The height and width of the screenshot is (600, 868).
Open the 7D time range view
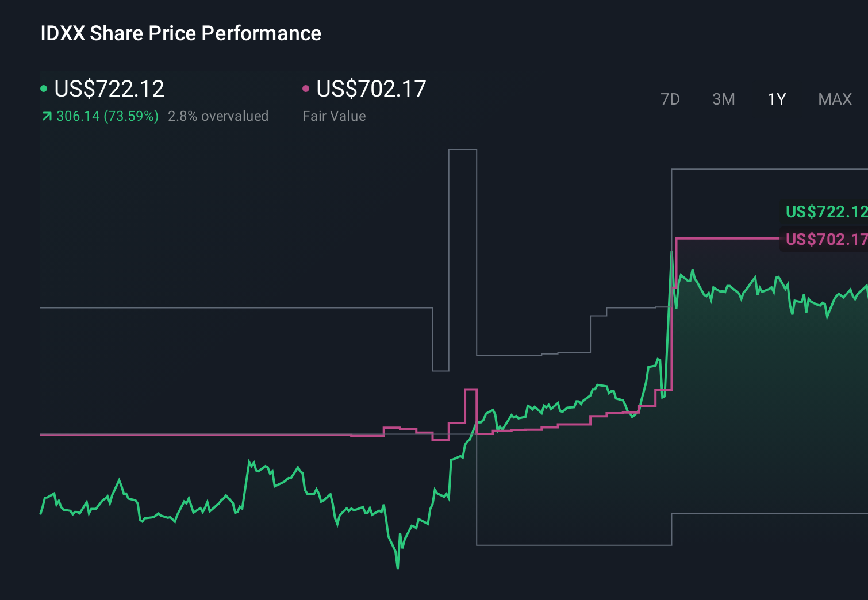(x=671, y=99)
